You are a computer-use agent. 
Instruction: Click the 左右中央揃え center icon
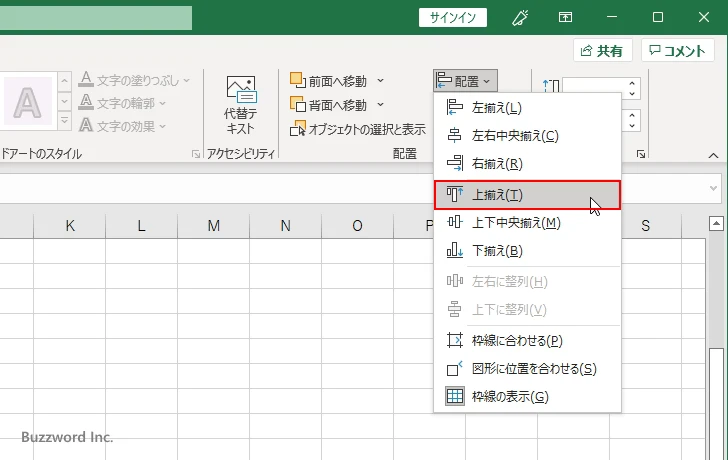(x=454, y=136)
